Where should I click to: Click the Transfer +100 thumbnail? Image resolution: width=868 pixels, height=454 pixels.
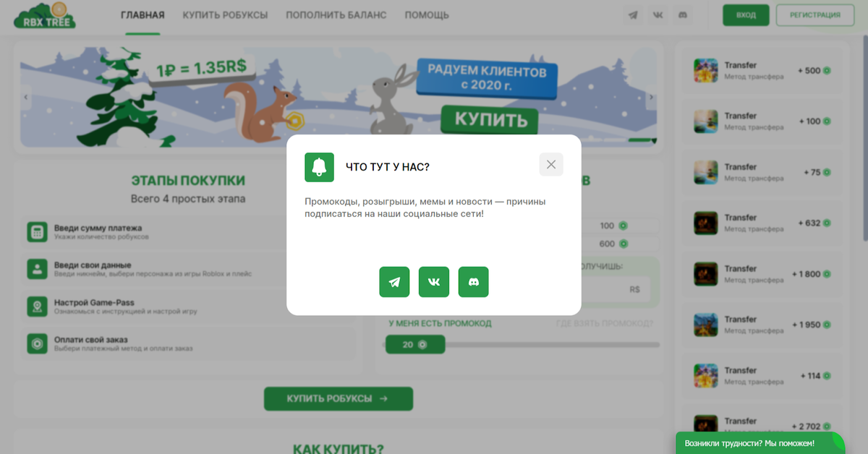pos(705,121)
